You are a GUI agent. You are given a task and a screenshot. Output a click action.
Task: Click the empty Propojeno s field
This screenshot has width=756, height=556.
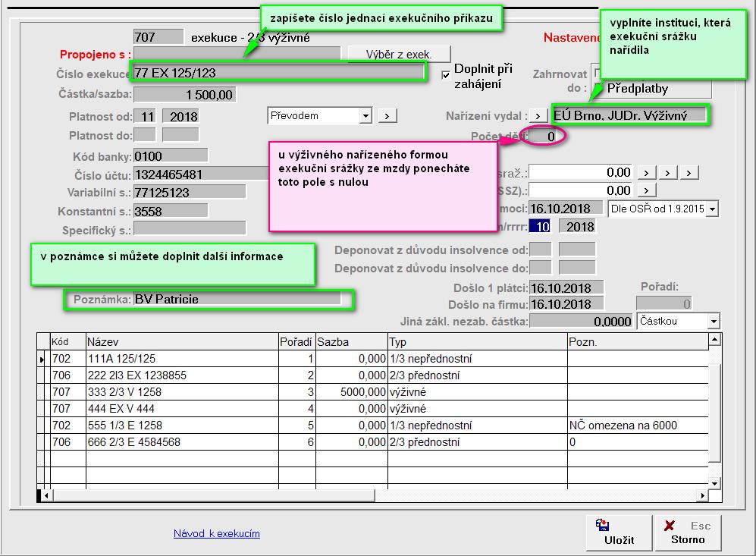(x=237, y=54)
